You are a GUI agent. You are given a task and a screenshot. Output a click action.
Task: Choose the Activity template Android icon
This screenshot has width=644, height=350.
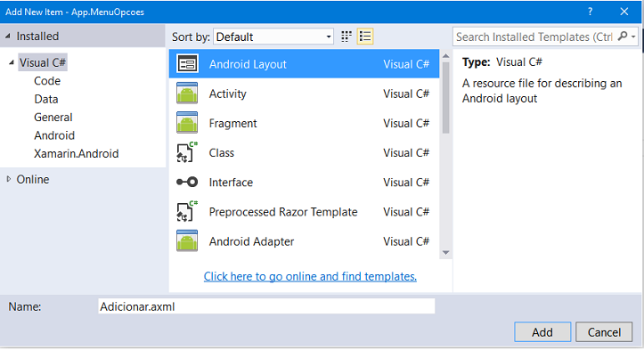[x=187, y=94]
